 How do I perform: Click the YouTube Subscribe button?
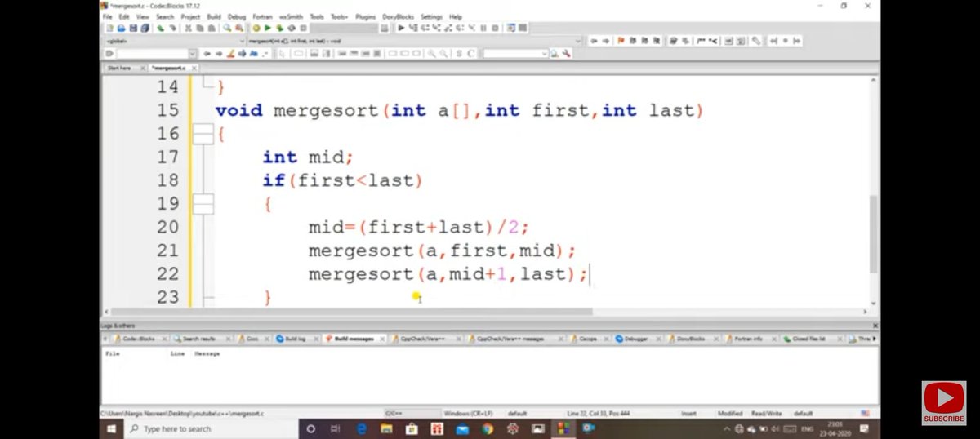(x=944, y=402)
